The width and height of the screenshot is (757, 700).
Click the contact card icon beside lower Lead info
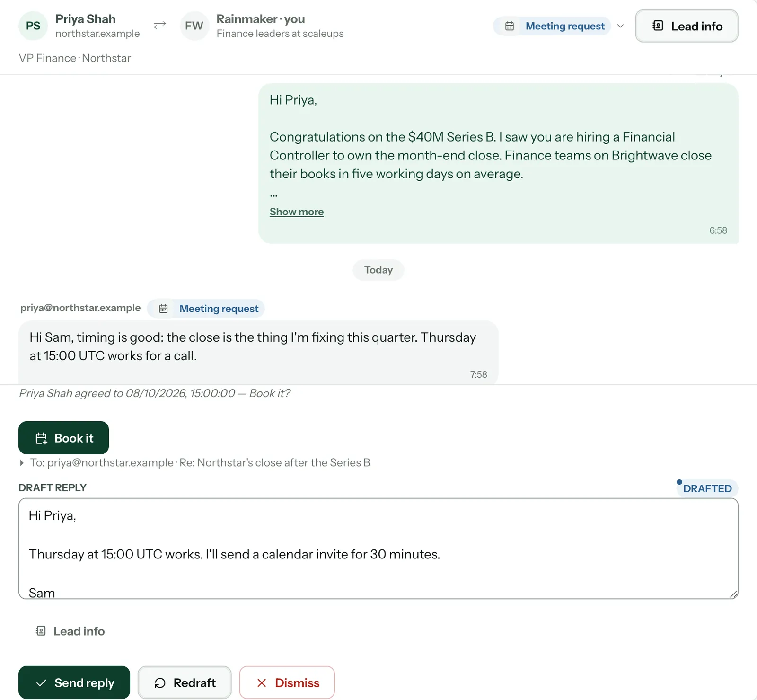point(41,631)
